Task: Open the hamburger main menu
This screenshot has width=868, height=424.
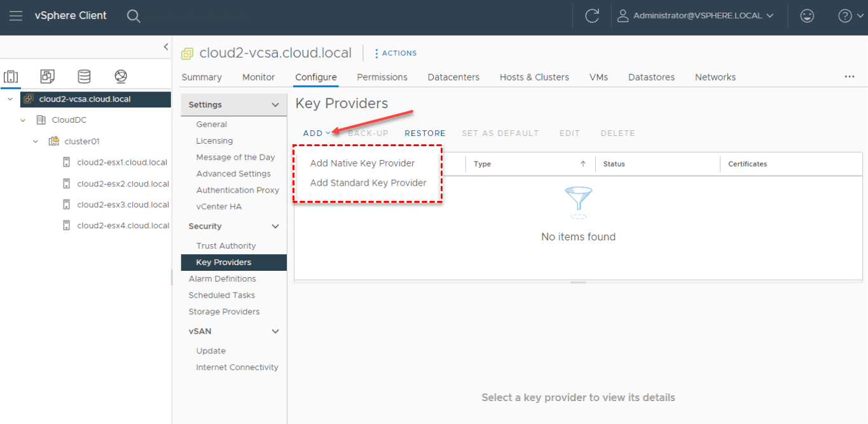Action: tap(16, 15)
